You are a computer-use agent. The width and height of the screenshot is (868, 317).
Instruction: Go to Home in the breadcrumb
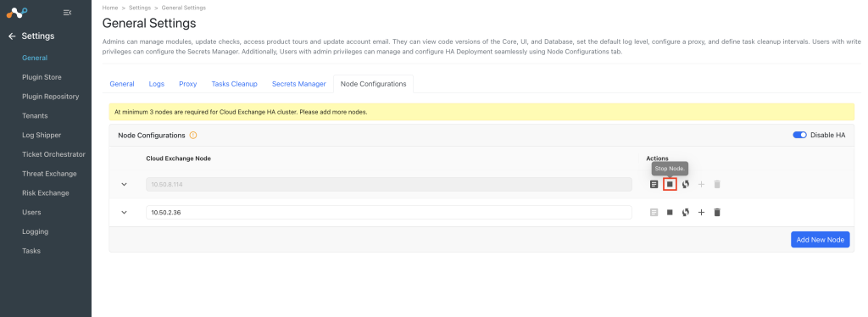click(109, 8)
